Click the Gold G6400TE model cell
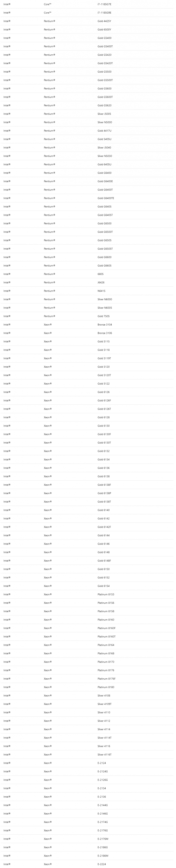This screenshot has height=868, width=176. [106, 198]
